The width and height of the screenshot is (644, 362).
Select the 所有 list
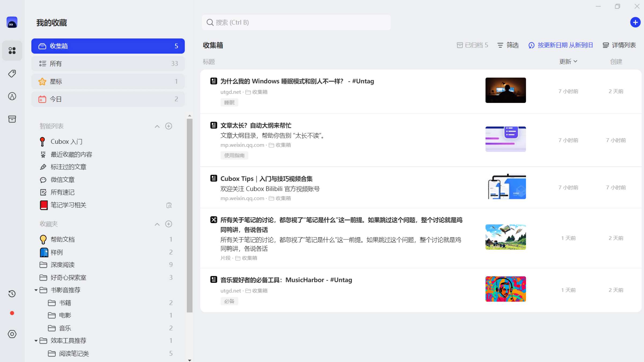pos(108,64)
